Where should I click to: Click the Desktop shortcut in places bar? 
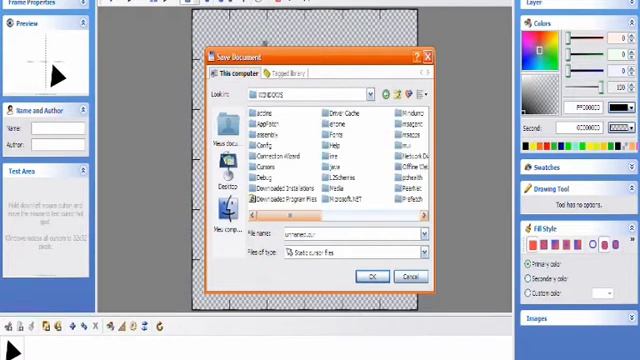click(x=228, y=171)
